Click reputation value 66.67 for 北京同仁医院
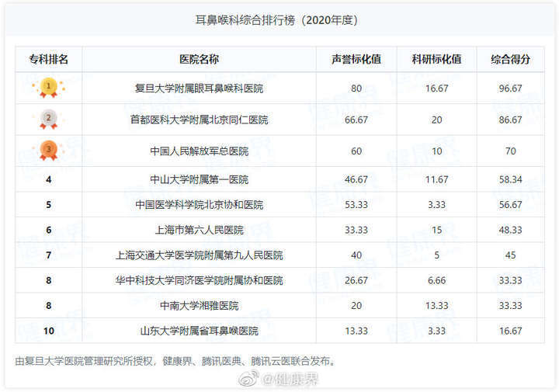The height and width of the screenshot is (392, 559). click(x=356, y=120)
